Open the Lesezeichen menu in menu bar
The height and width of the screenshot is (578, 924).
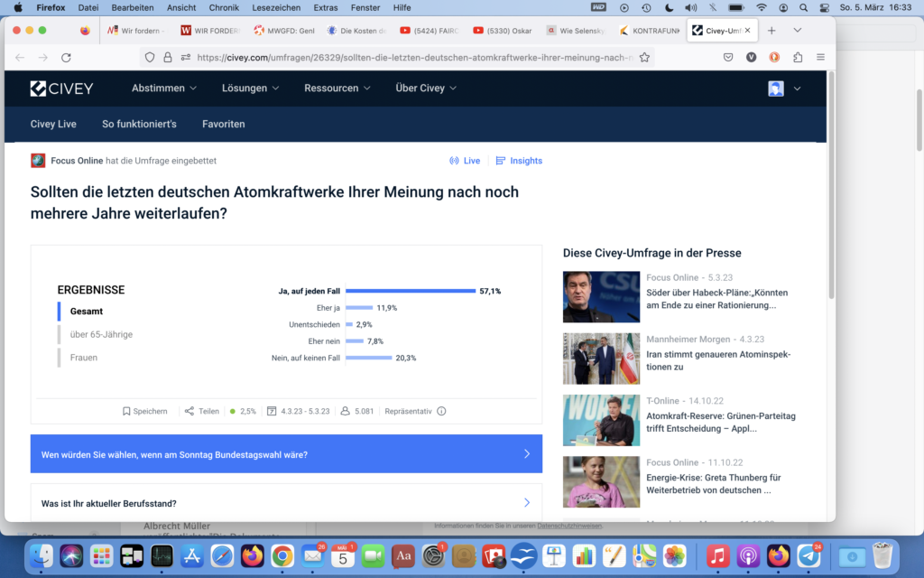pyautogui.click(x=276, y=7)
